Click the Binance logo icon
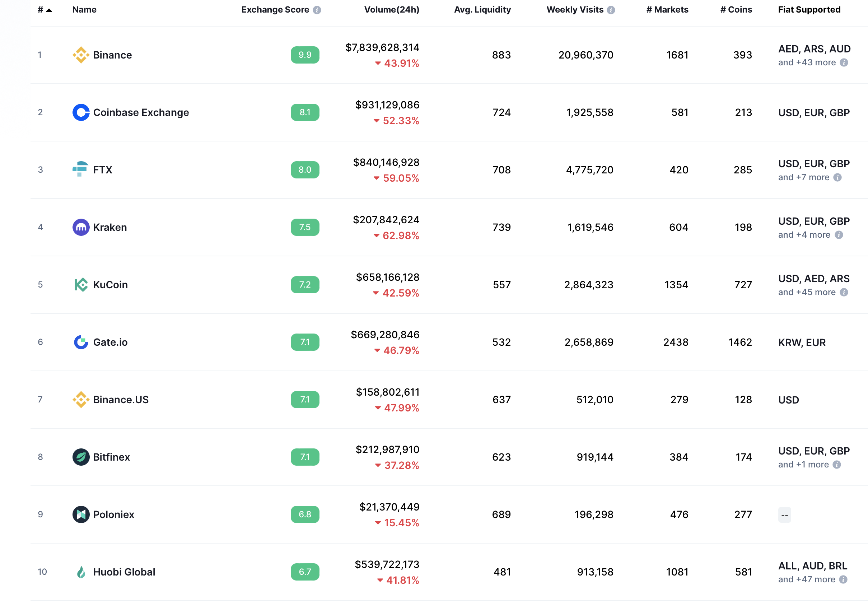 (81, 55)
